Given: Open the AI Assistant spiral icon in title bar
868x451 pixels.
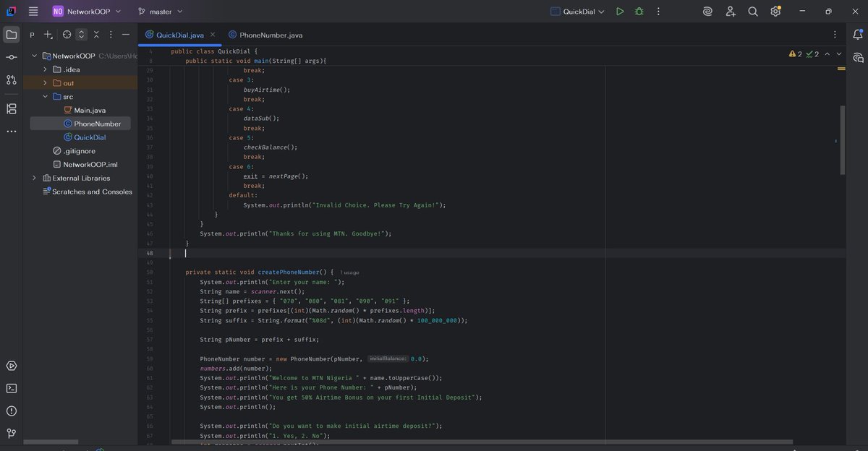Looking at the screenshot, I should click(x=707, y=12).
